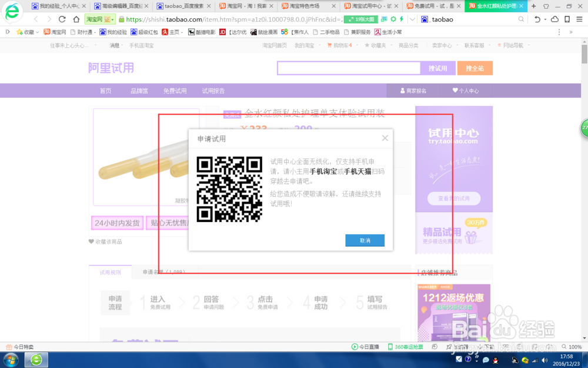588x368 pixels.
Task: Open a new tab with the plus icon
Action: tap(533, 6)
